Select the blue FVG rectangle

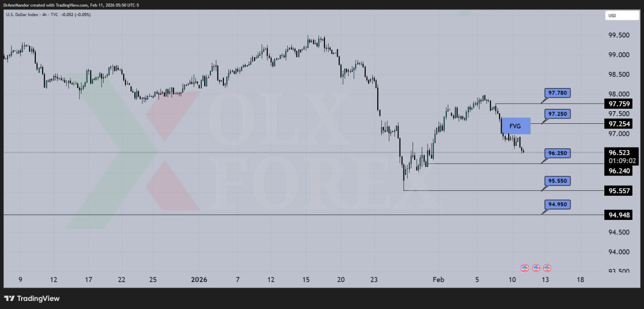point(516,125)
